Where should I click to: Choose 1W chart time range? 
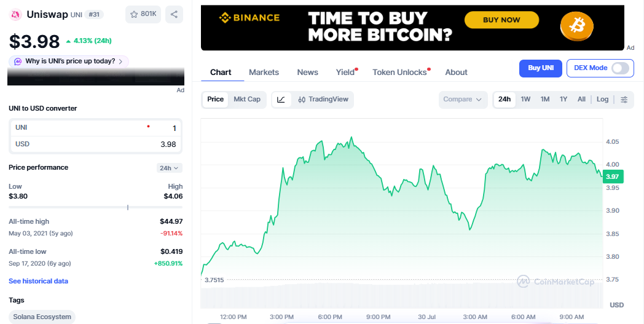pyautogui.click(x=525, y=100)
